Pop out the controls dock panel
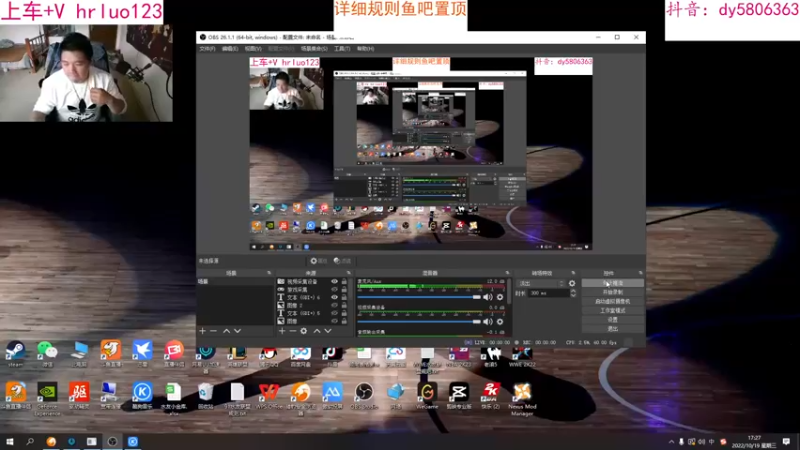The height and width of the screenshot is (450, 800). pyautogui.click(x=641, y=273)
